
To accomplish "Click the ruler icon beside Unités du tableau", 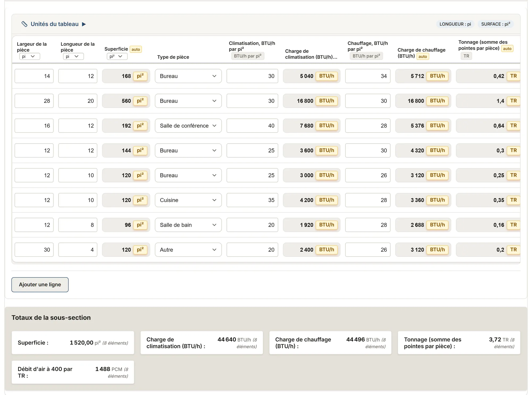I will point(24,24).
